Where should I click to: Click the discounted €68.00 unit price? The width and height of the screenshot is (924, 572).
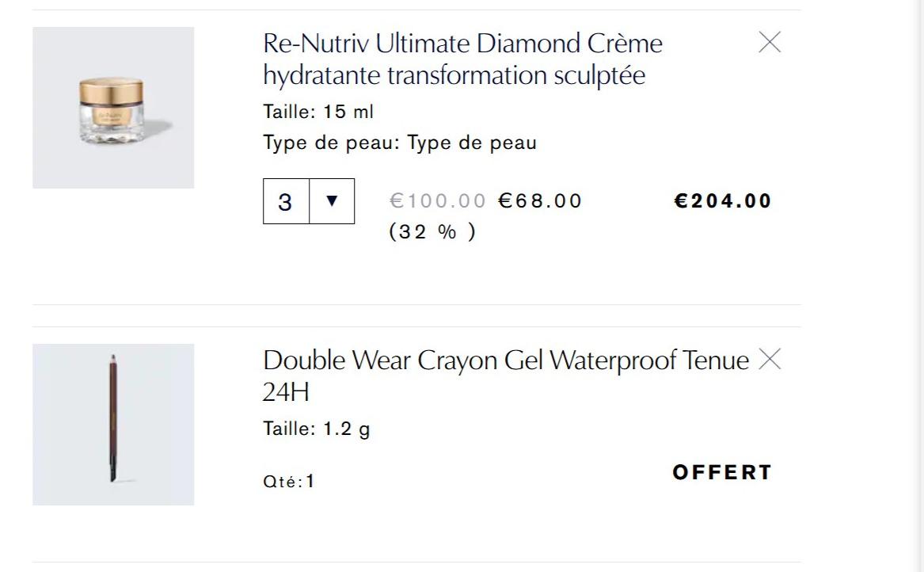point(540,201)
